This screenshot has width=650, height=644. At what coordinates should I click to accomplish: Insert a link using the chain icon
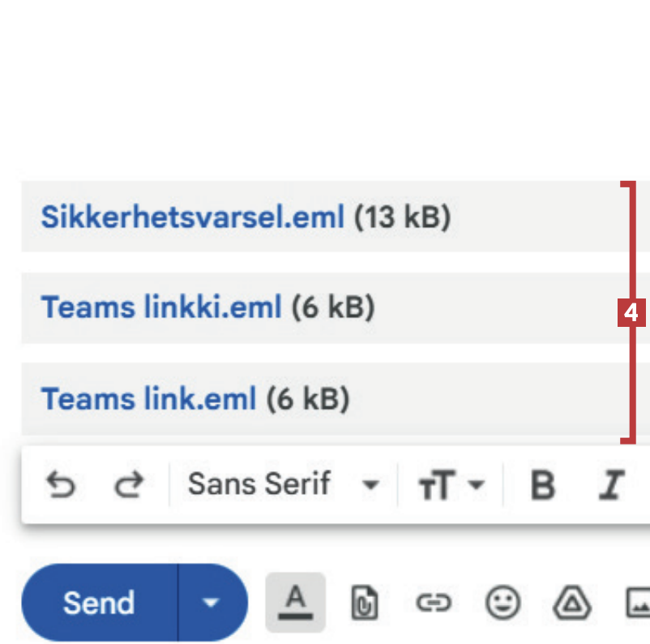point(433,603)
